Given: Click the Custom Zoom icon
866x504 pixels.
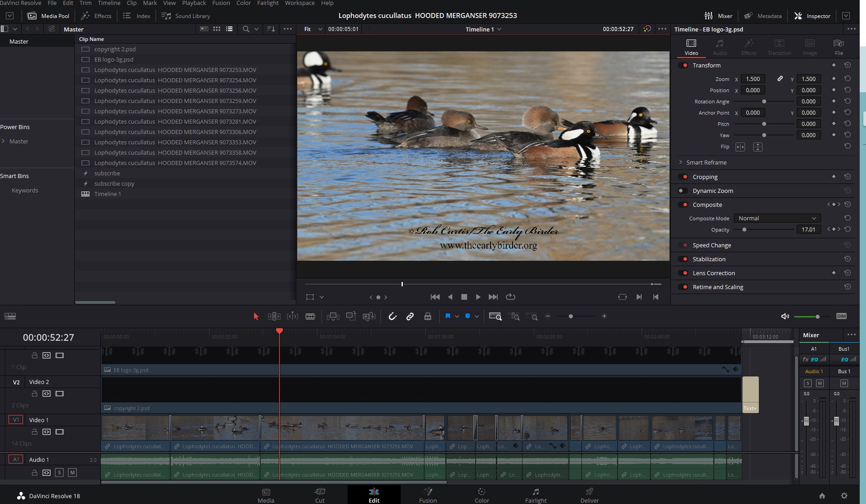Looking at the screenshot, I should coord(531,317).
